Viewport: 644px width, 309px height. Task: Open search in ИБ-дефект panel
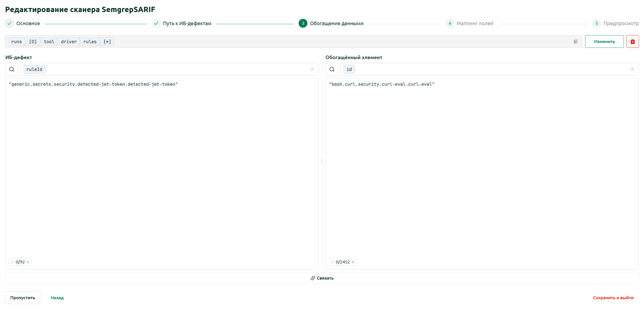pyautogui.click(x=12, y=69)
